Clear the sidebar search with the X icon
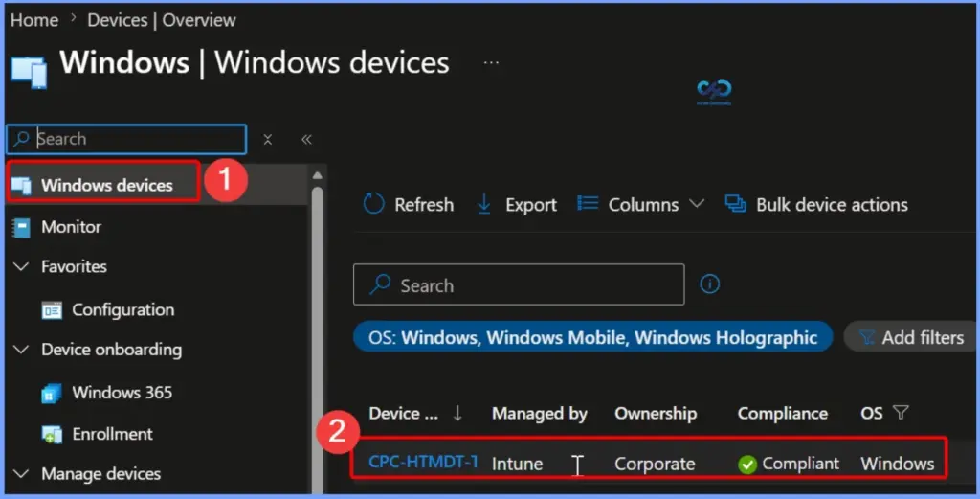The image size is (980, 499). (268, 140)
